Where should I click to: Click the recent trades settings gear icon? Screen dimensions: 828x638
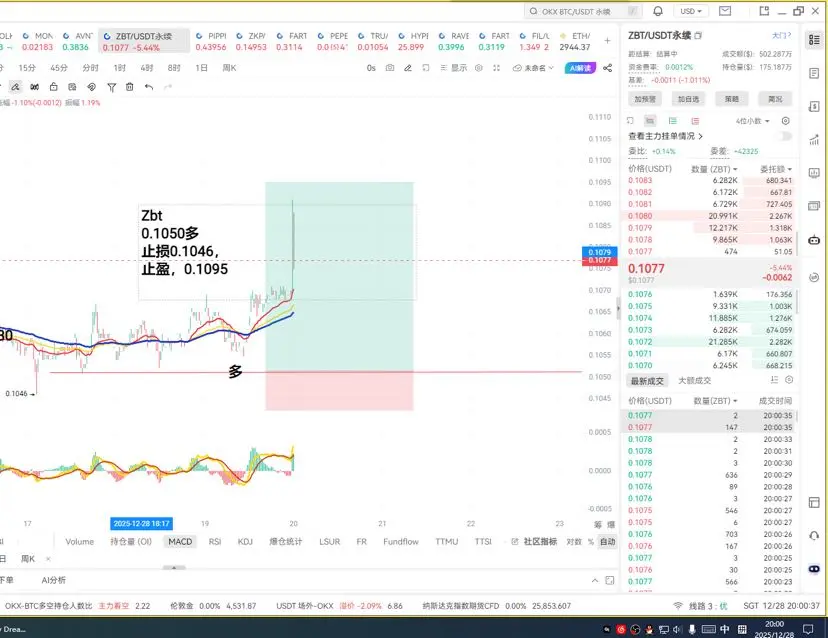click(x=789, y=380)
